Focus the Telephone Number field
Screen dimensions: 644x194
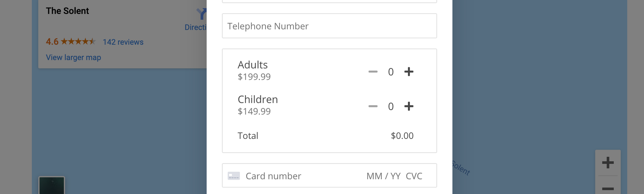[x=329, y=26]
